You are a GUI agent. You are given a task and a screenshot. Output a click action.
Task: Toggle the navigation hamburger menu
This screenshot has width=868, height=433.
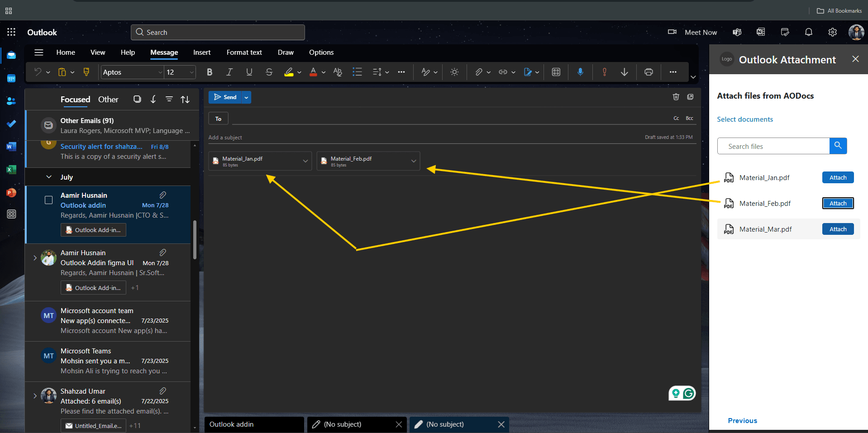(39, 52)
